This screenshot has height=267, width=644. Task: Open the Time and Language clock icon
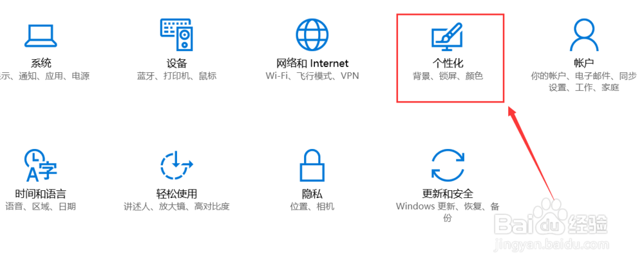40,165
